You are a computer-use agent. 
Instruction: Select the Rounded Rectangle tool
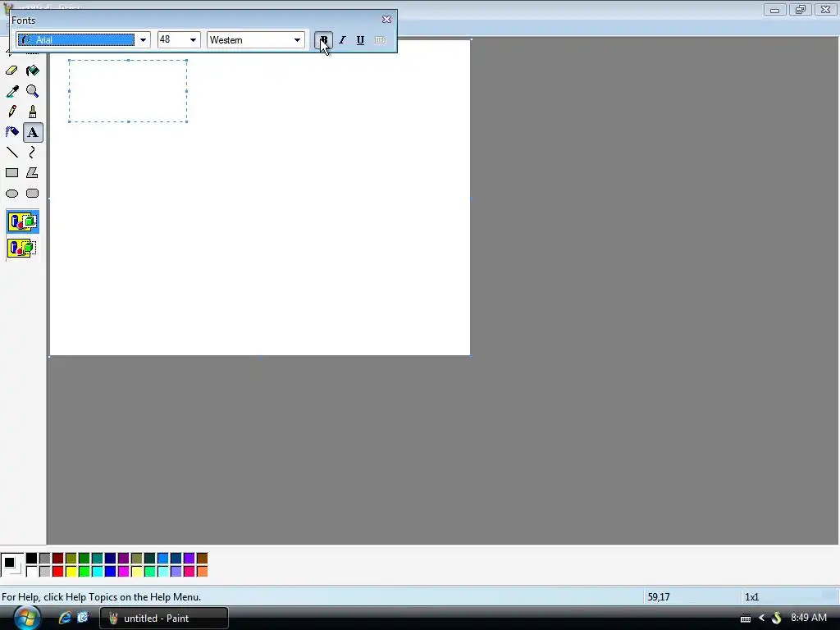[32, 194]
